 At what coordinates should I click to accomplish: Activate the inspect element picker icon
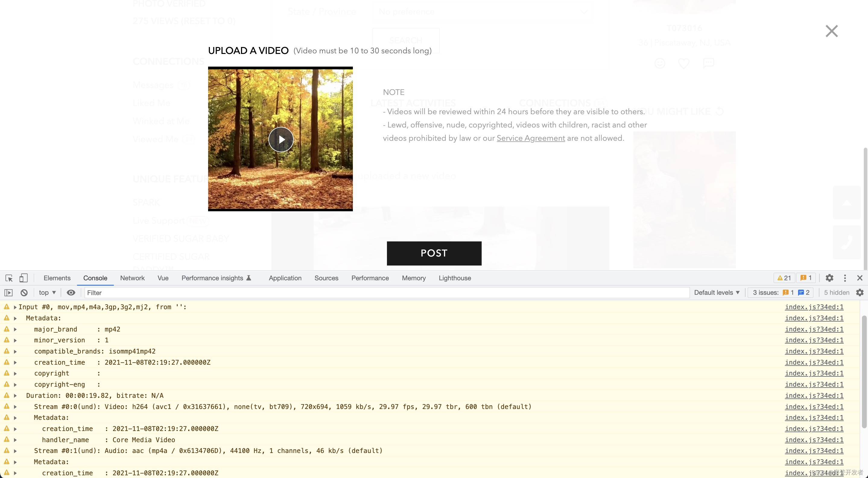pyautogui.click(x=9, y=278)
